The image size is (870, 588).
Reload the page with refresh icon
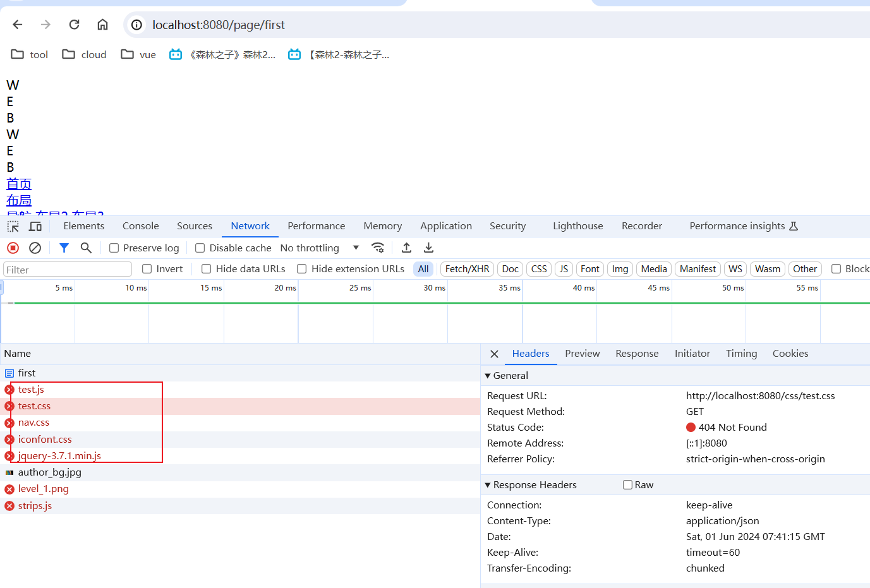74,25
